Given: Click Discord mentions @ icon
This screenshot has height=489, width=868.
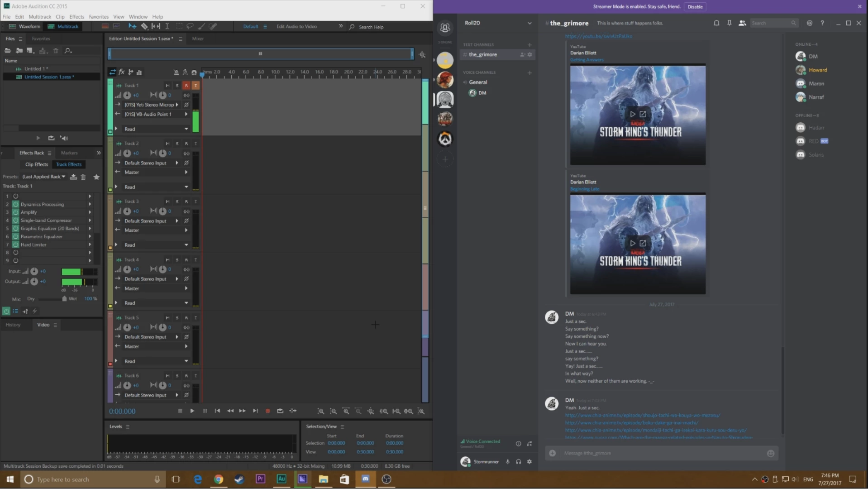Looking at the screenshot, I should pyautogui.click(x=810, y=23).
